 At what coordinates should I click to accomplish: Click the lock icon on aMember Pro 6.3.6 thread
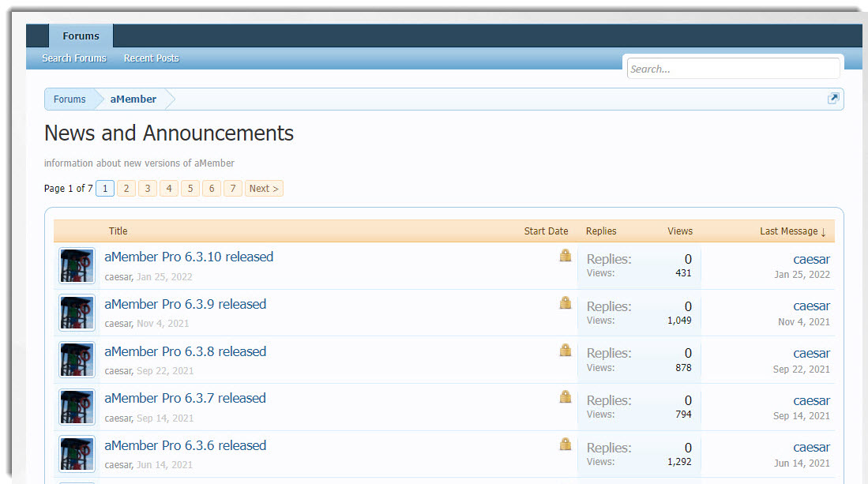click(566, 444)
